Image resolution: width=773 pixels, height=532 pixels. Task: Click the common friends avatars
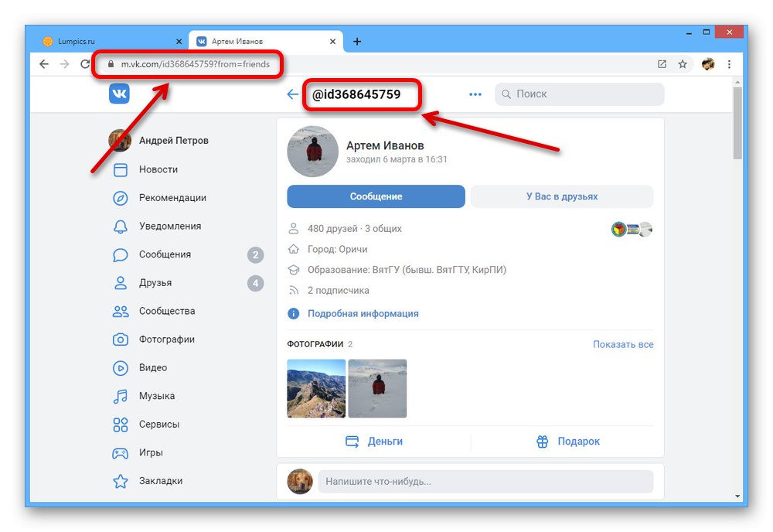(x=632, y=229)
